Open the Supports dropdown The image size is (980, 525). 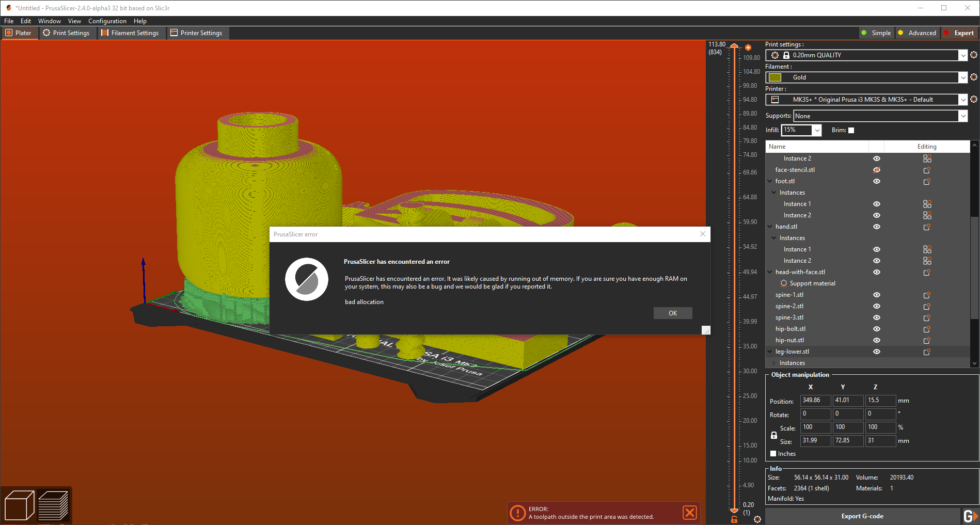963,116
